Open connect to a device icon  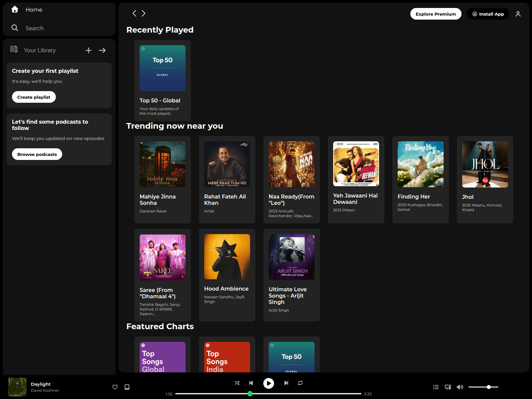448,387
